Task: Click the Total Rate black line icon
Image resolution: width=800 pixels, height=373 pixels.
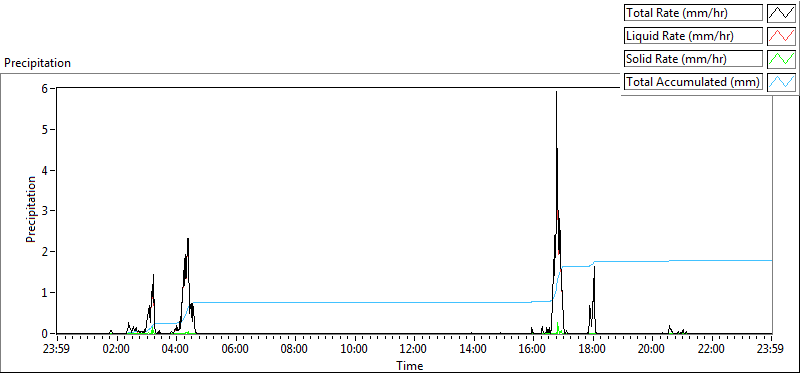Action: tap(781, 13)
